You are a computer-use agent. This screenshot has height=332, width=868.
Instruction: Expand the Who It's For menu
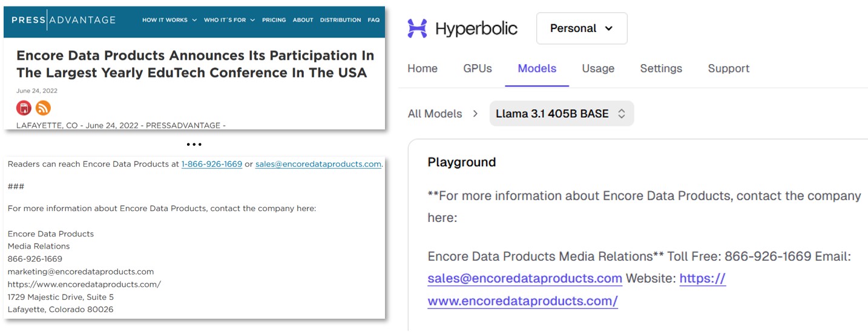pos(229,20)
